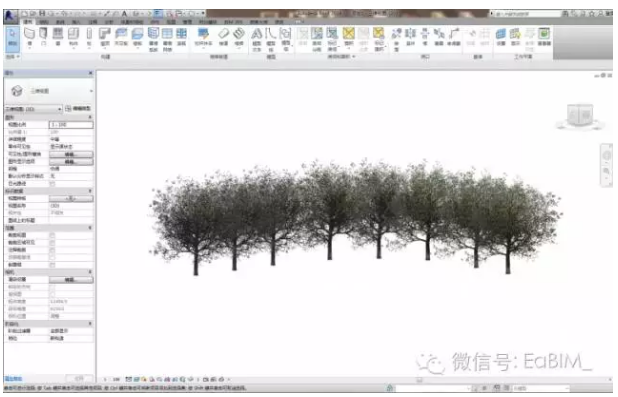Viewport: 618px width, 397px height.
Task: Open the first ribbon tab (Architecture)
Action: [x=28, y=22]
